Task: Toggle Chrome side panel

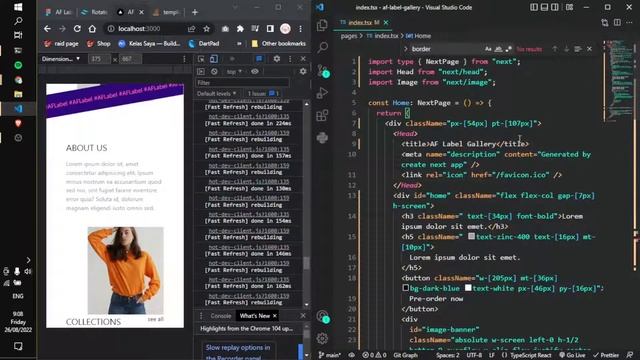Action: pos(270,29)
